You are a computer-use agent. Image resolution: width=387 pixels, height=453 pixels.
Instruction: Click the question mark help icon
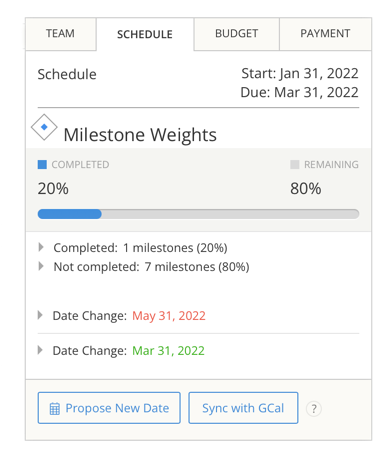tap(314, 408)
